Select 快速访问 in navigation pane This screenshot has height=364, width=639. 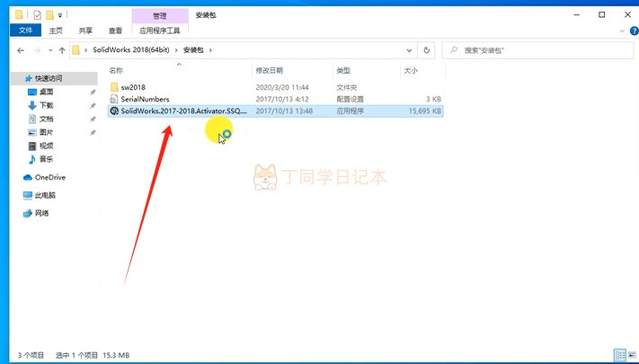click(x=49, y=78)
